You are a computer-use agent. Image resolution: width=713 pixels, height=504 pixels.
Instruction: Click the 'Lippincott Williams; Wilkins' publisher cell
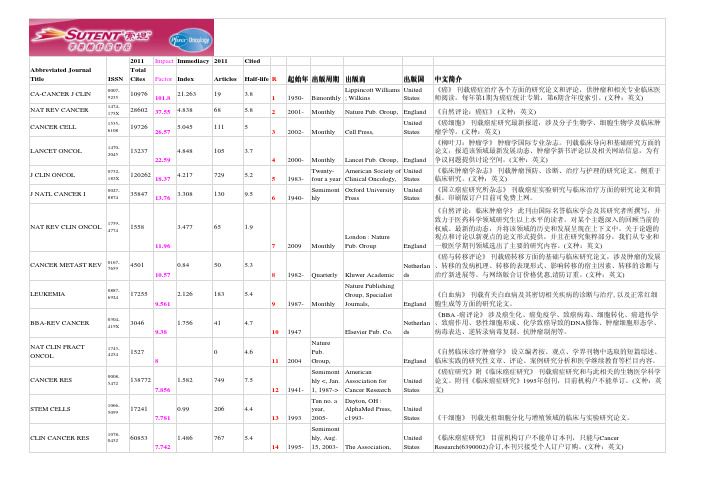[372, 94]
